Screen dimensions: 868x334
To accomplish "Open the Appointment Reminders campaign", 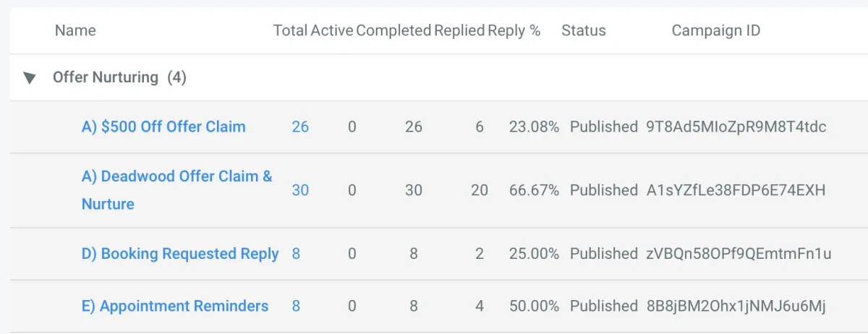I will pyautogui.click(x=174, y=306).
